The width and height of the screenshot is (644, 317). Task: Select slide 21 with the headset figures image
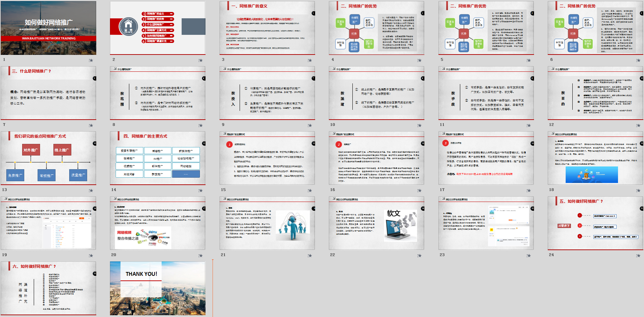click(x=267, y=223)
